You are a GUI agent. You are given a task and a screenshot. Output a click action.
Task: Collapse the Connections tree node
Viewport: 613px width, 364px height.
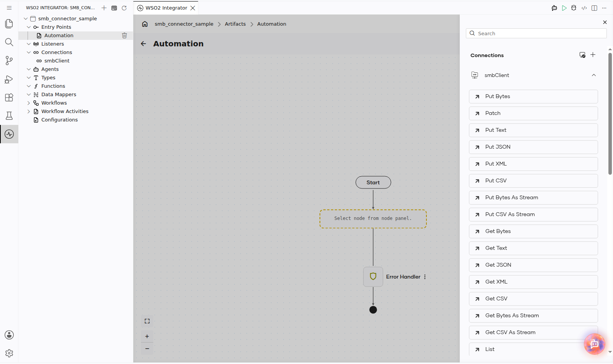(29, 52)
